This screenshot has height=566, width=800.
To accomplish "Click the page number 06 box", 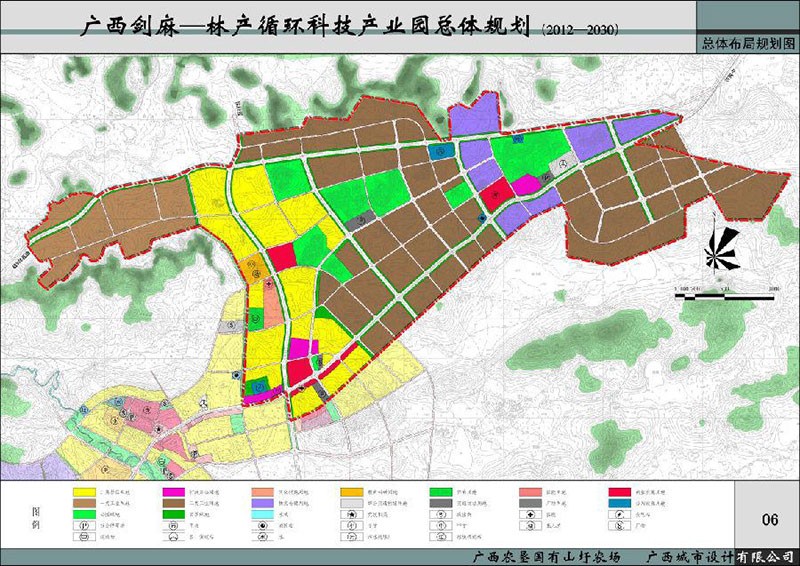I will [x=769, y=519].
